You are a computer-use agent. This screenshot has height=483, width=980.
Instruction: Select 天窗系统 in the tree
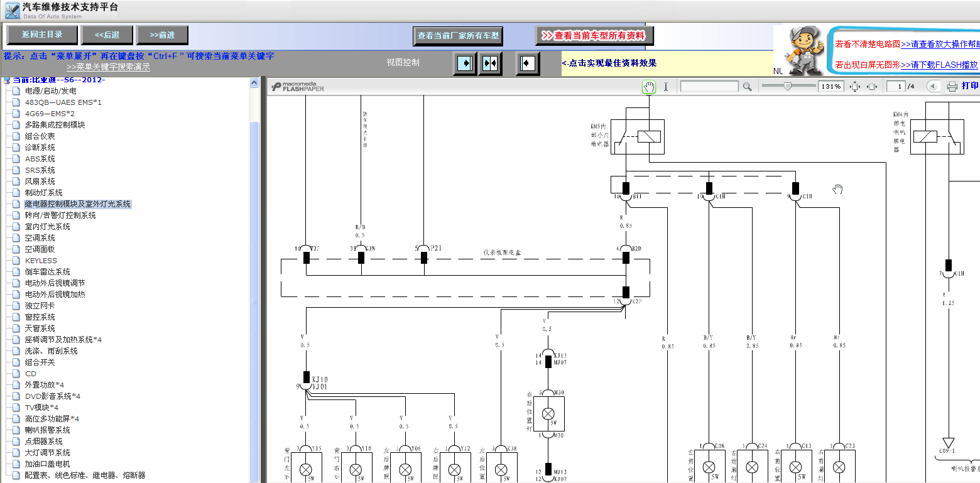point(40,328)
